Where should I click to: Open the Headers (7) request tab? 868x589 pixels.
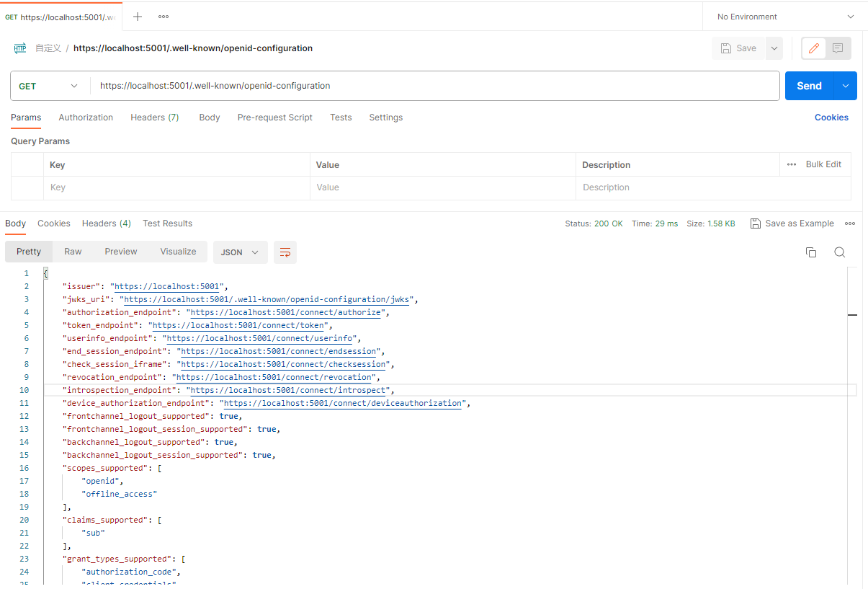pyautogui.click(x=154, y=118)
